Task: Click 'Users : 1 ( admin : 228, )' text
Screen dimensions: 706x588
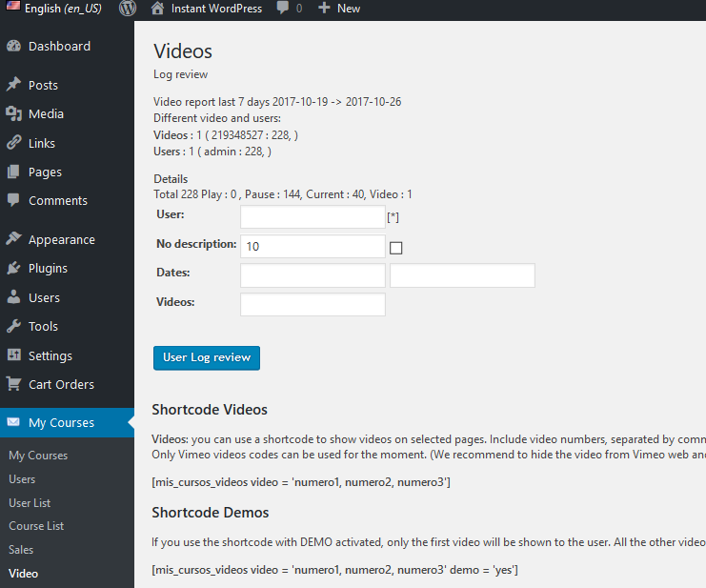Action: [212, 152]
